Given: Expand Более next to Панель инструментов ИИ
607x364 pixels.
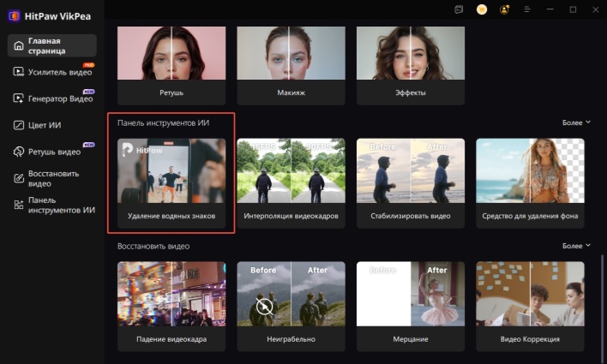Looking at the screenshot, I should point(576,122).
